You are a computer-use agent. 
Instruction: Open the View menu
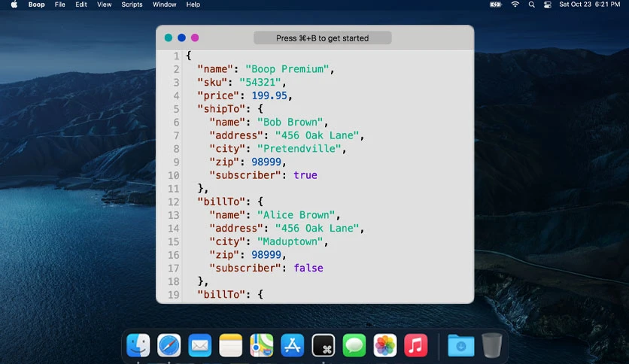104,5
